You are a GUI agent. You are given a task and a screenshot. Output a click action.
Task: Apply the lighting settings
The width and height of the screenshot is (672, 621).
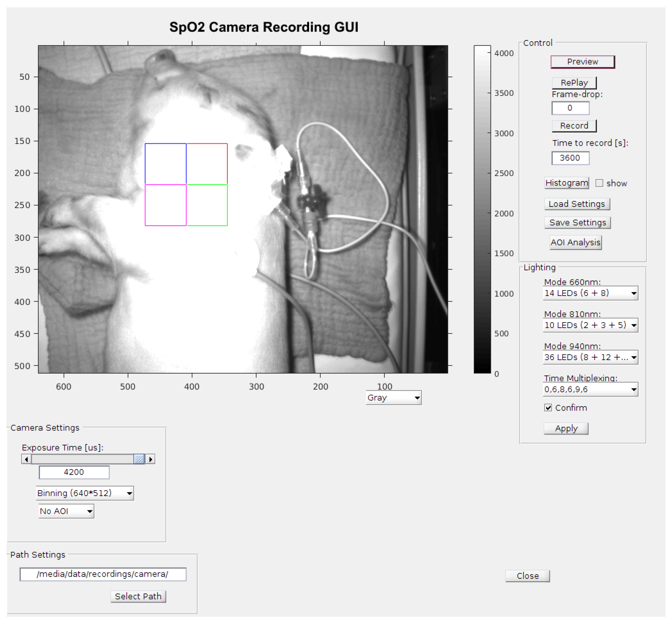(x=566, y=429)
